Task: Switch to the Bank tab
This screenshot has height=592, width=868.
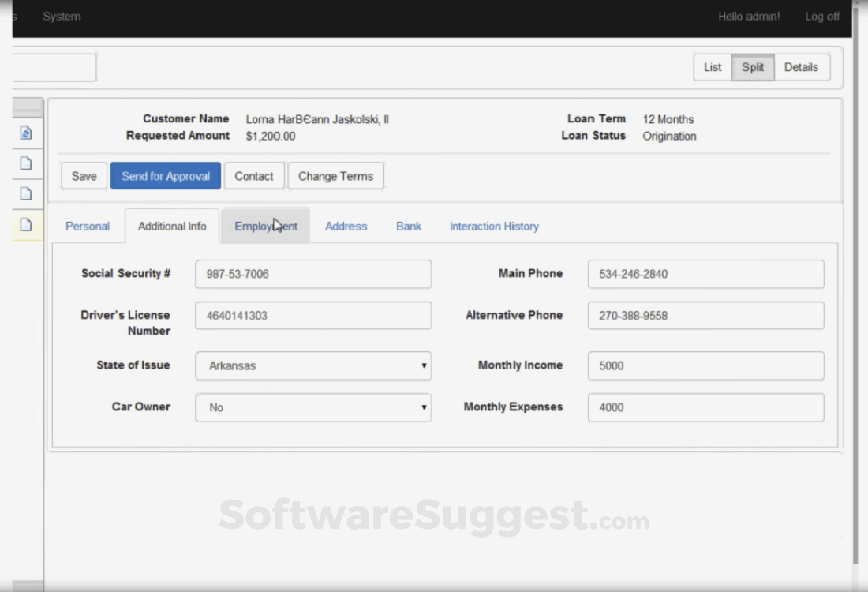Action: (408, 226)
